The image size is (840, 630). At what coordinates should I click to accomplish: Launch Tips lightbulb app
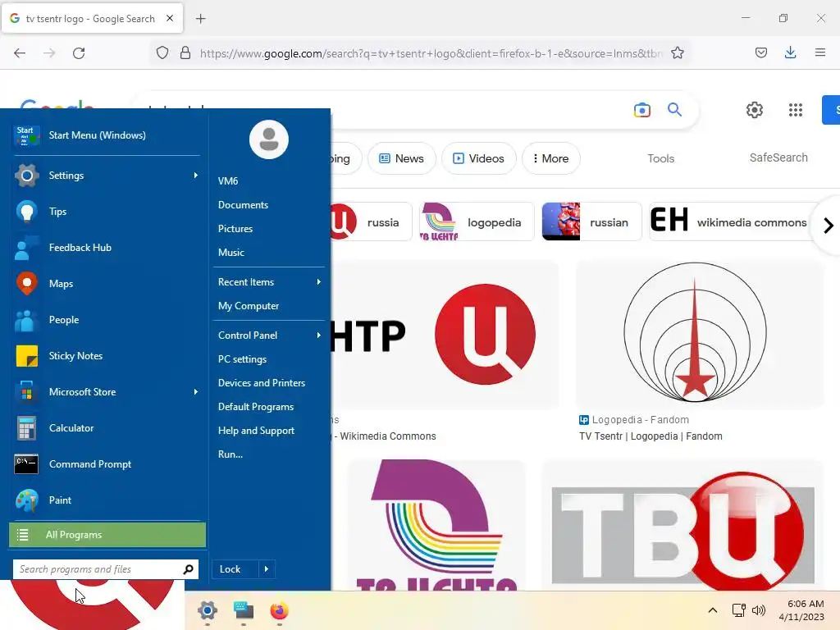point(27,212)
